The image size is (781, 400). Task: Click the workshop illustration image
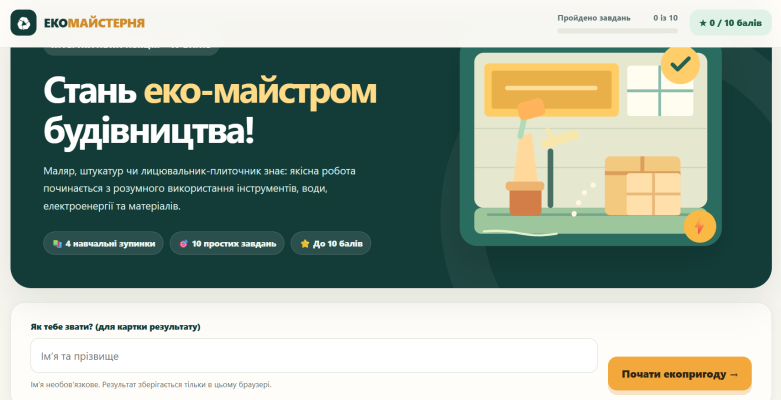[590, 144]
